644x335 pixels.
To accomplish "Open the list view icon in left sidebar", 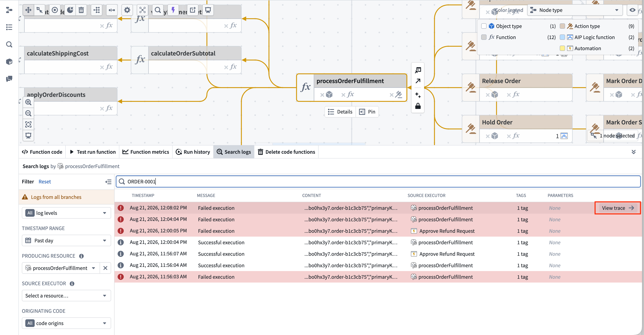I will (9, 27).
